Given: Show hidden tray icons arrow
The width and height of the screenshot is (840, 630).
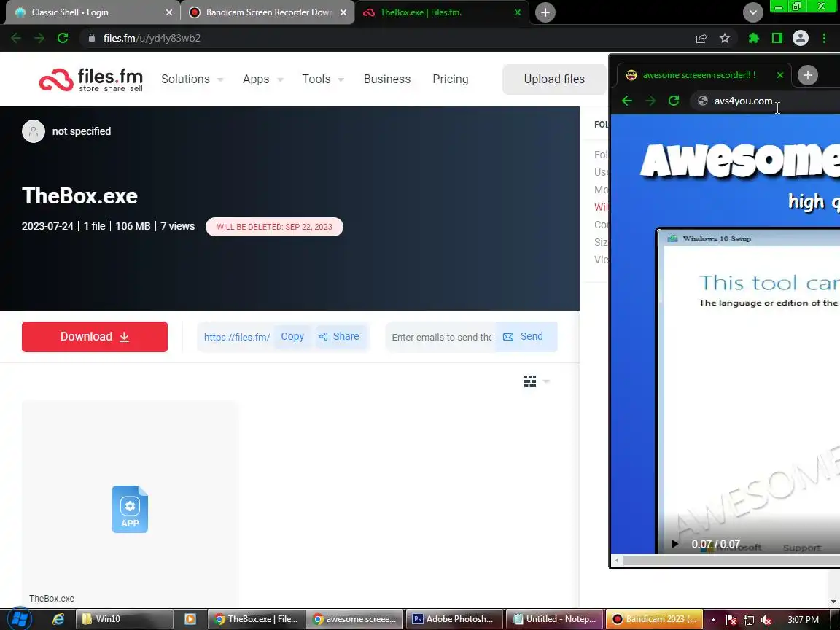Looking at the screenshot, I should [713, 620].
